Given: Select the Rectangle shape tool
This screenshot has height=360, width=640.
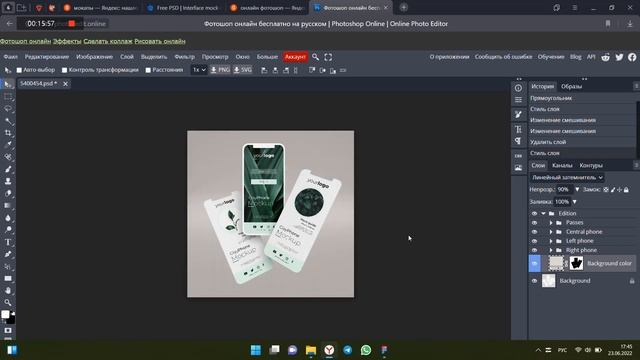Looking at the screenshot, I should click(8, 278).
